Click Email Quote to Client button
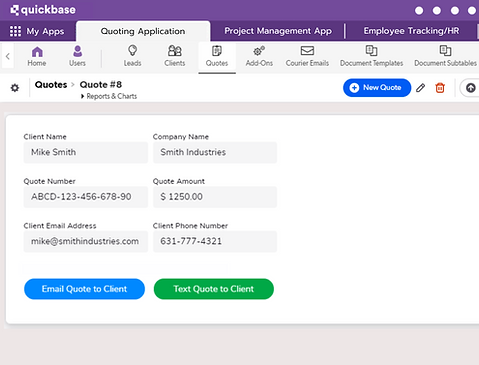The width and height of the screenshot is (479, 365). coord(84,289)
